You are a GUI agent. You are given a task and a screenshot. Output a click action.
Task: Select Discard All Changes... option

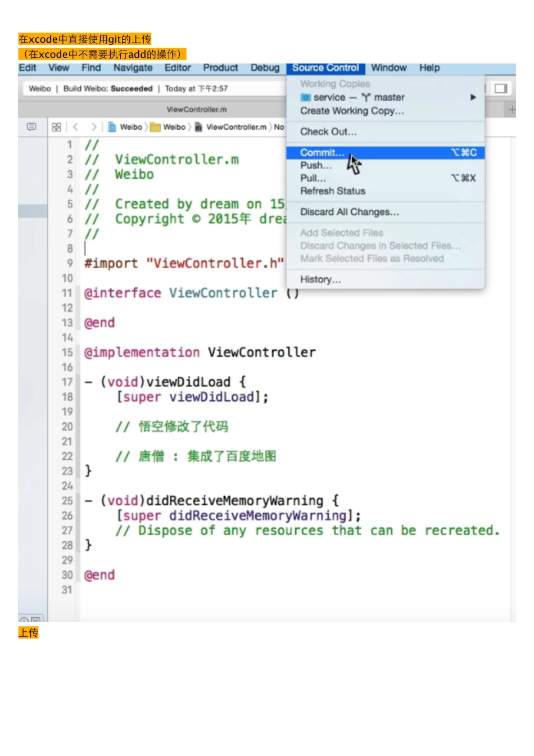click(x=349, y=212)
